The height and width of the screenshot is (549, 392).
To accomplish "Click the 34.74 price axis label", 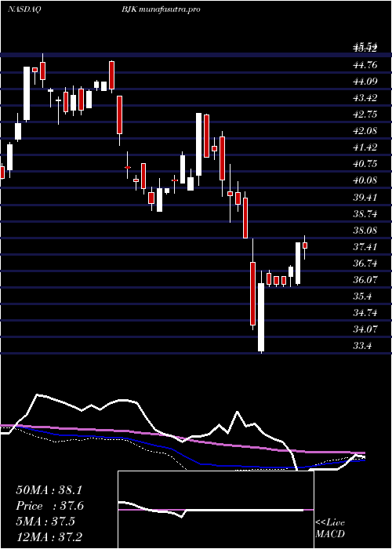I will pos(365,313).
